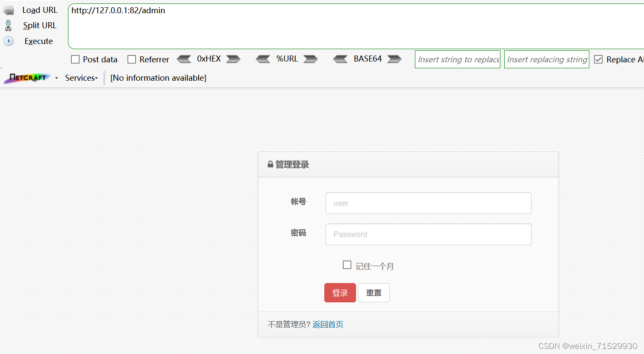Click the Netcraft toolbar logo
Image resolution: width=644 pixels, height=354 pixels.
click(x=26, y=77)
